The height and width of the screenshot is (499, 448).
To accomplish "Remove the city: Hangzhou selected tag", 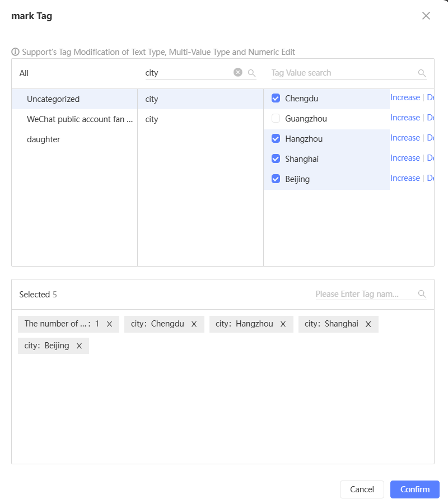I will click(x=283, y=324).
